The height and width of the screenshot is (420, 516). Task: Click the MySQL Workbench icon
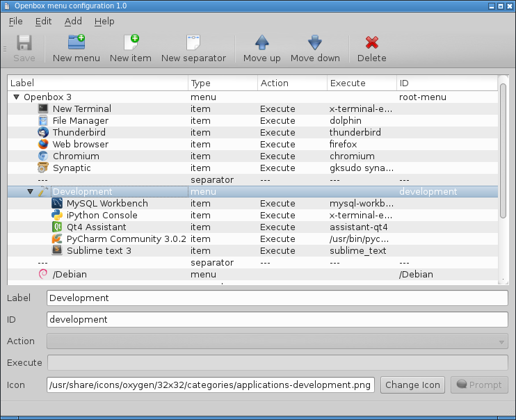click(57, 204)
